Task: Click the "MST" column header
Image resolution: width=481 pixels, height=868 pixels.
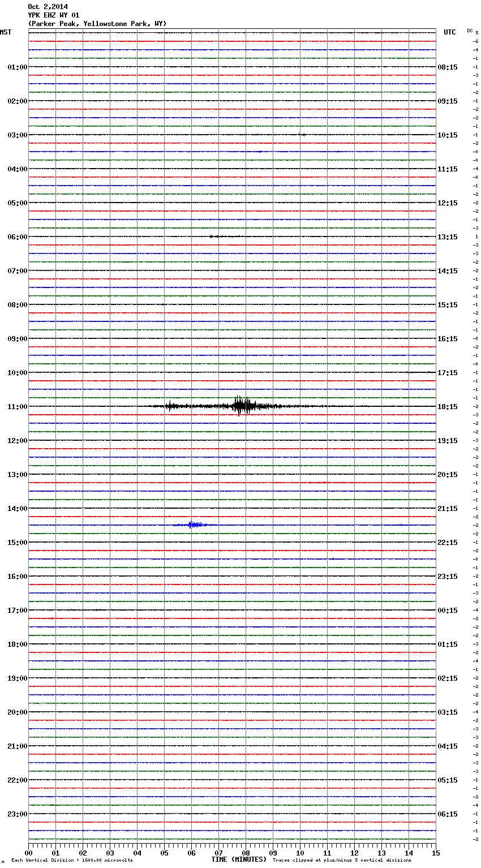Action: (x=6, y=32)
